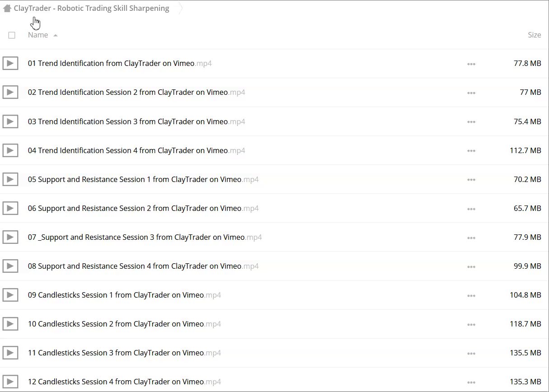
Task: Toggle the select-all checkbox in header
Action: [x=12, y=35]
